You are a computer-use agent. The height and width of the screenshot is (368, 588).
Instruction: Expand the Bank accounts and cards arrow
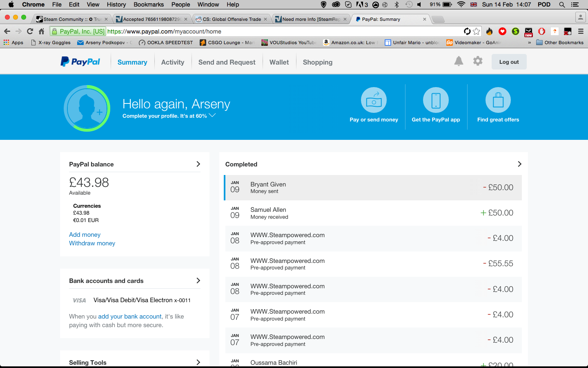(198, 280)
